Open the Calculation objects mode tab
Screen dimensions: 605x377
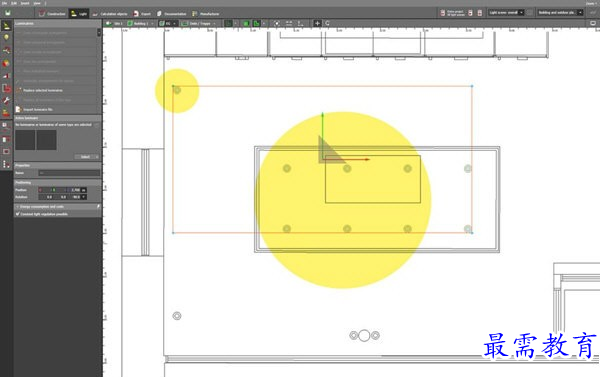[x=110, y=14]
